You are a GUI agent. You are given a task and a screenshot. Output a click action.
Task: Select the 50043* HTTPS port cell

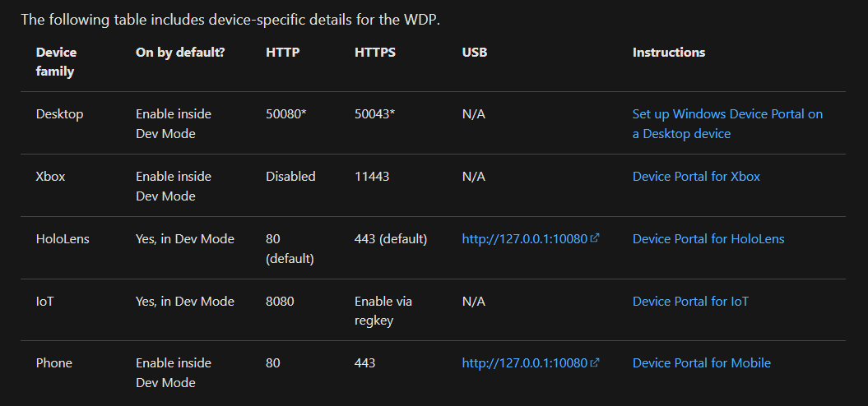pos(374,114)
